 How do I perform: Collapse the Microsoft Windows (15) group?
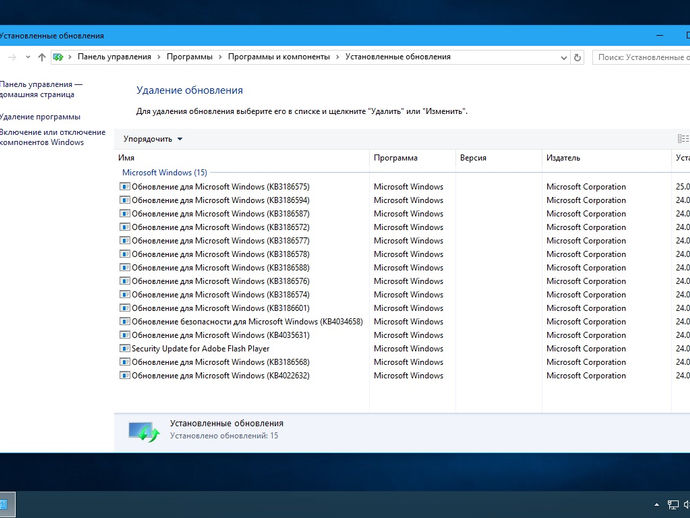165,173
